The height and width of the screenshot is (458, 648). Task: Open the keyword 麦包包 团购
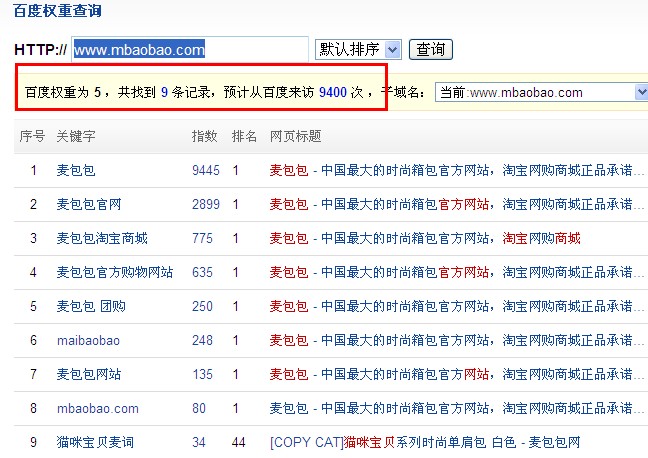pyautogui.click(x=91, y=306)
